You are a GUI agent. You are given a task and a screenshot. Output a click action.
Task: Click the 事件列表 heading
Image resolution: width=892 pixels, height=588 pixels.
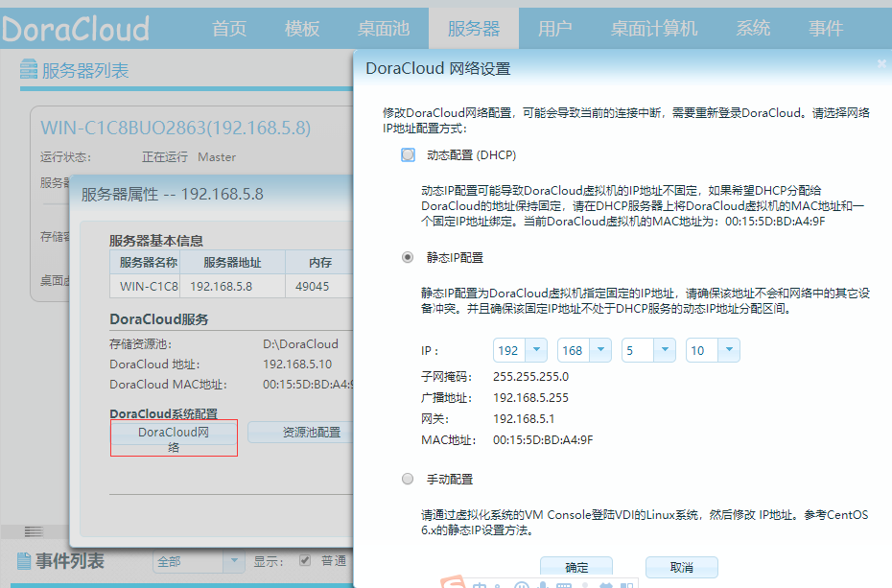coord(70,561)
